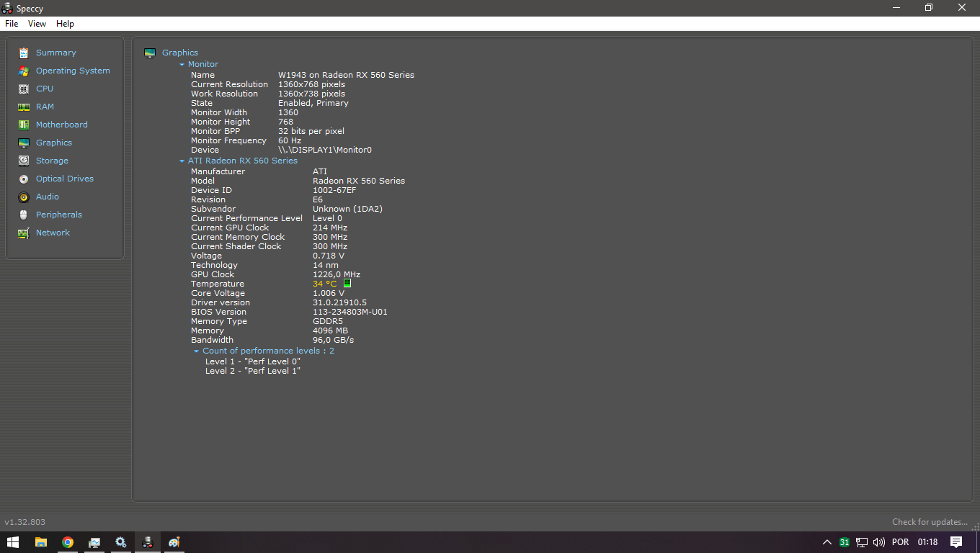Click the Technology value 14 nm
980x553 pixels.
click(326, 265)
